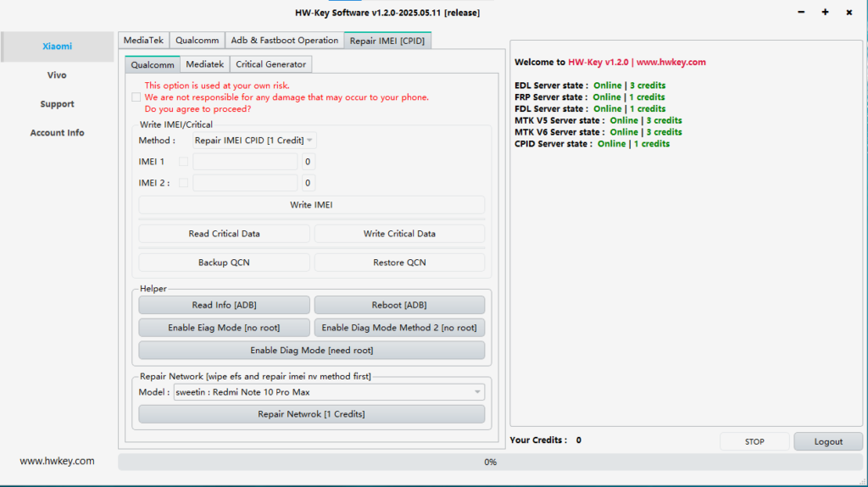Click Read Critical Data
Image resolution: width=868 pixels, height=487 pixels.
pos(224,234)
